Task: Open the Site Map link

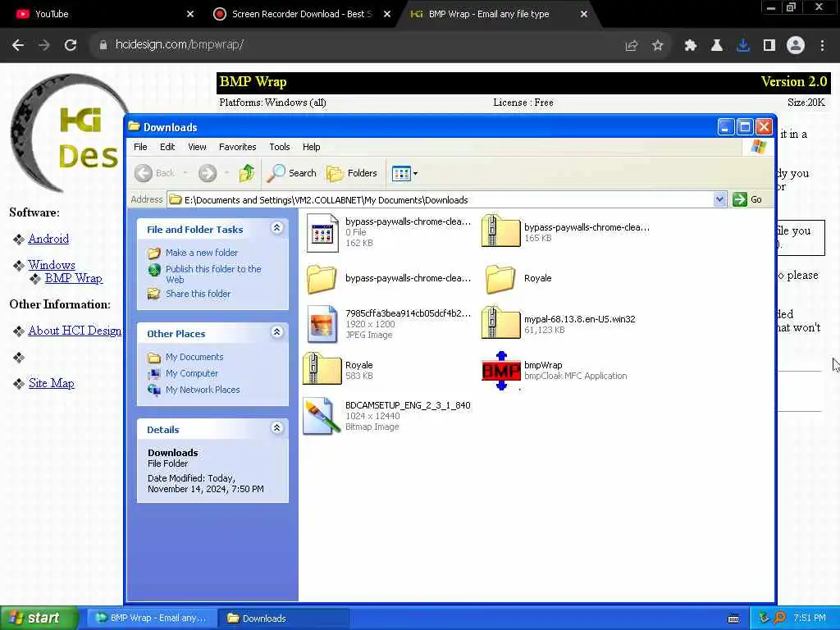Action: pyautogui.click(x=51, y=383)
